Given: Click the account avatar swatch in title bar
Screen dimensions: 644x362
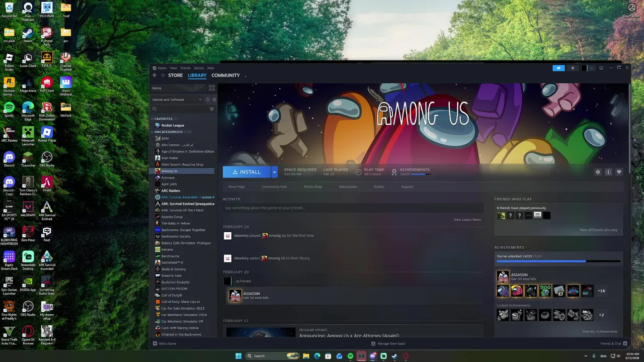Looking at the screenshot, I should (x=584, y=68).
